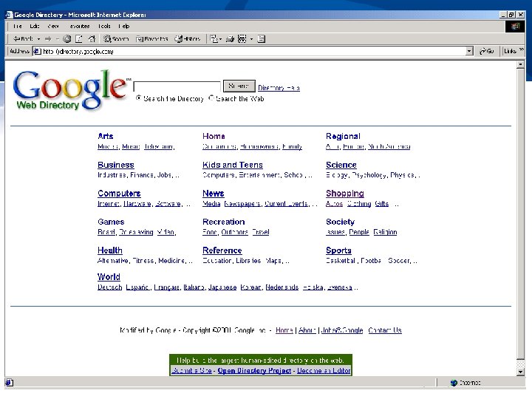Select the Search the Directory radio button

138,98
